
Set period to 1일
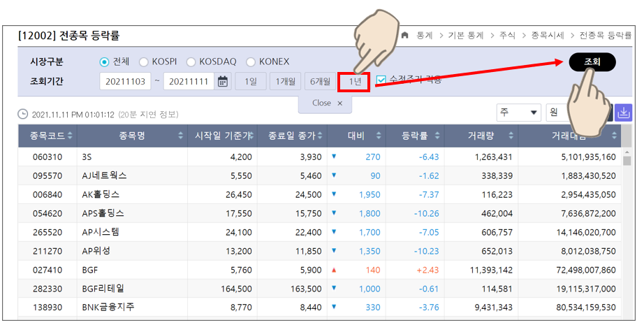point(251,81)
